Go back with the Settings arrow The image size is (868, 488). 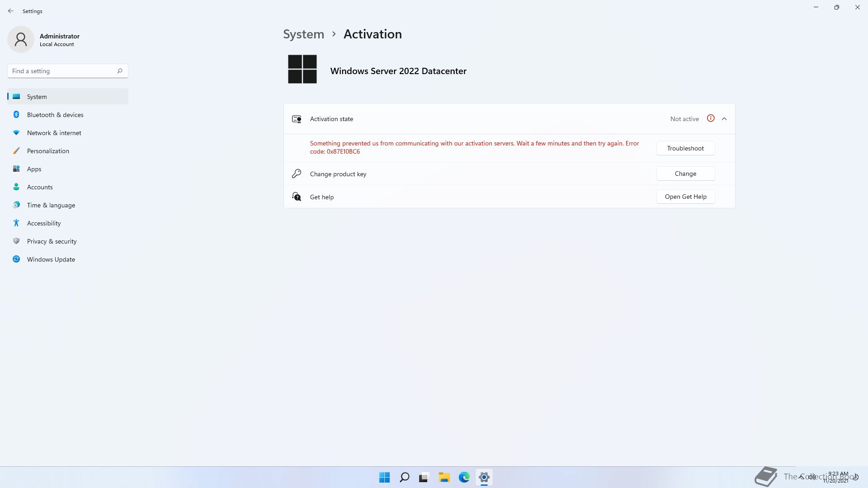(11, 11)
